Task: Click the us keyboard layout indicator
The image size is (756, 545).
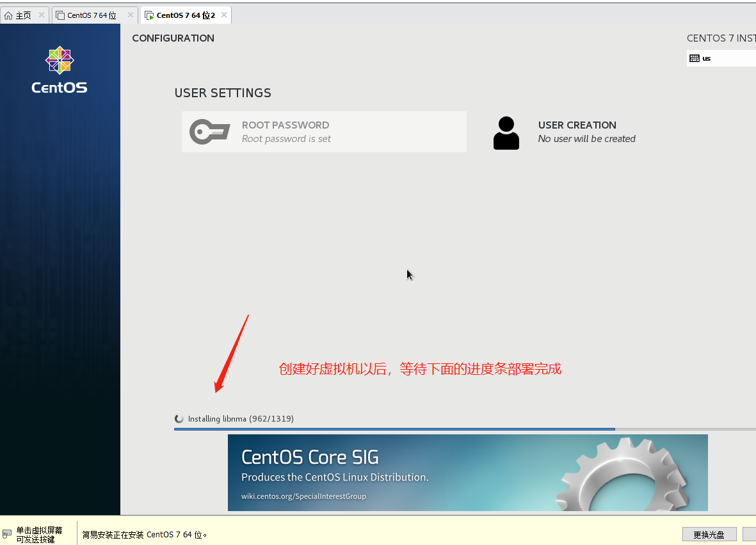Action: coord(721,58)
